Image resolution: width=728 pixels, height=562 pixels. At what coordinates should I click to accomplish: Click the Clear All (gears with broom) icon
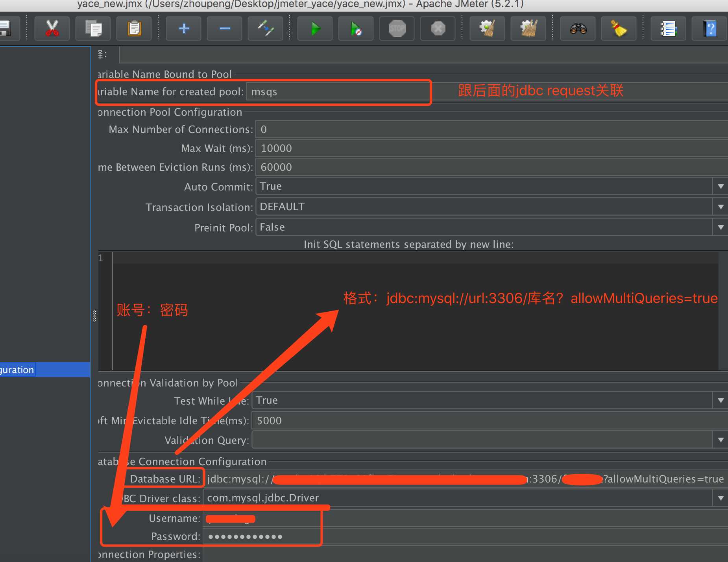[528, 28]
